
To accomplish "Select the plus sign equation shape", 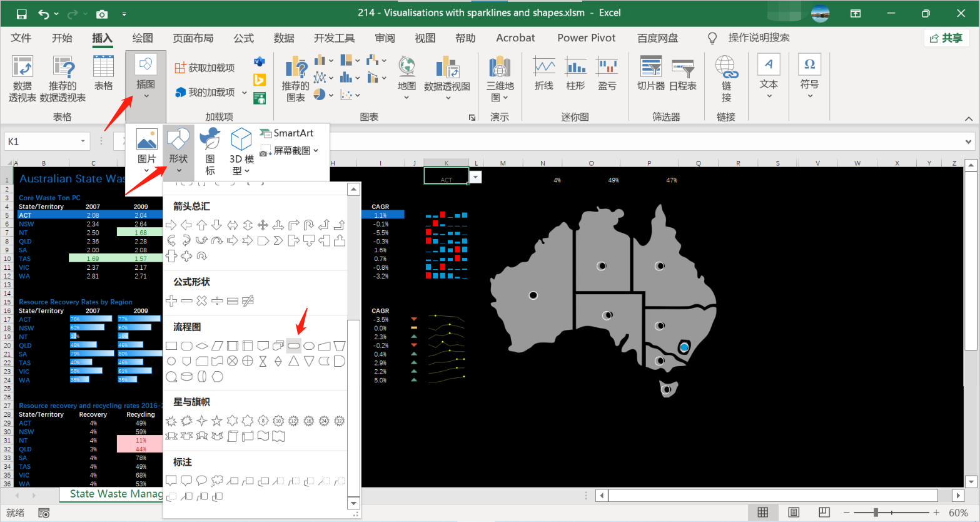I will click(x=171, y=301).
